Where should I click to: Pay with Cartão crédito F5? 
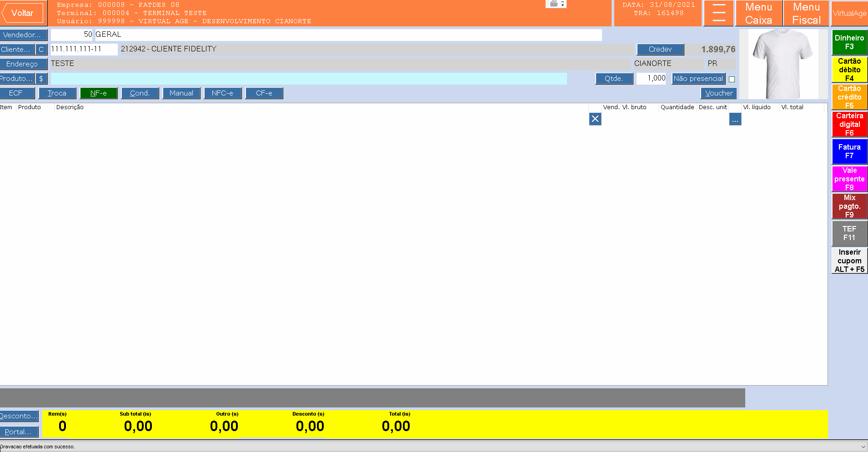click(849, 97)
